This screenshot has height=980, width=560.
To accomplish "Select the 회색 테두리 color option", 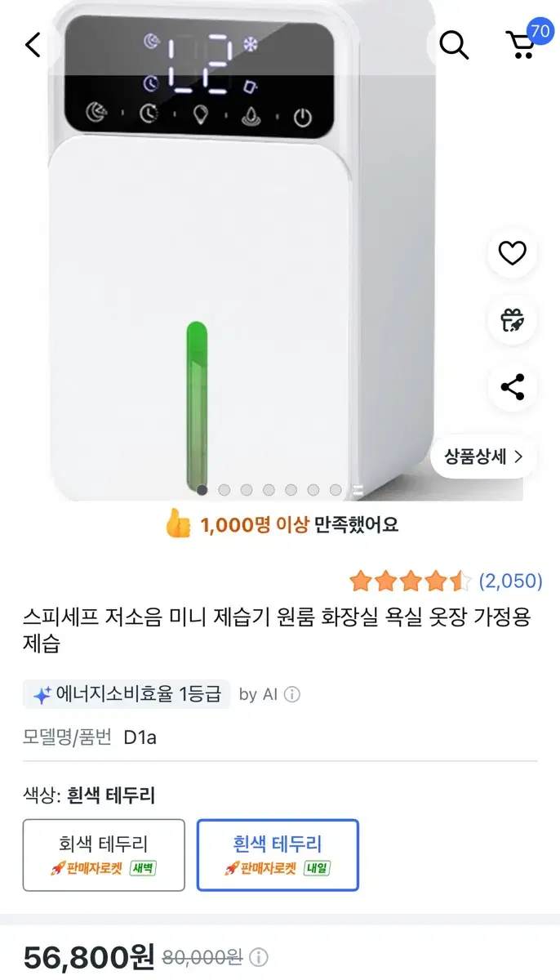I will 104,854.
